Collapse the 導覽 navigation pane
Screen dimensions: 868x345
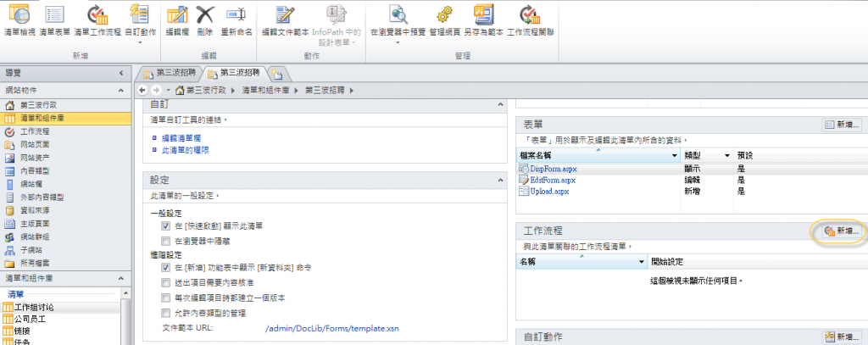121,73
